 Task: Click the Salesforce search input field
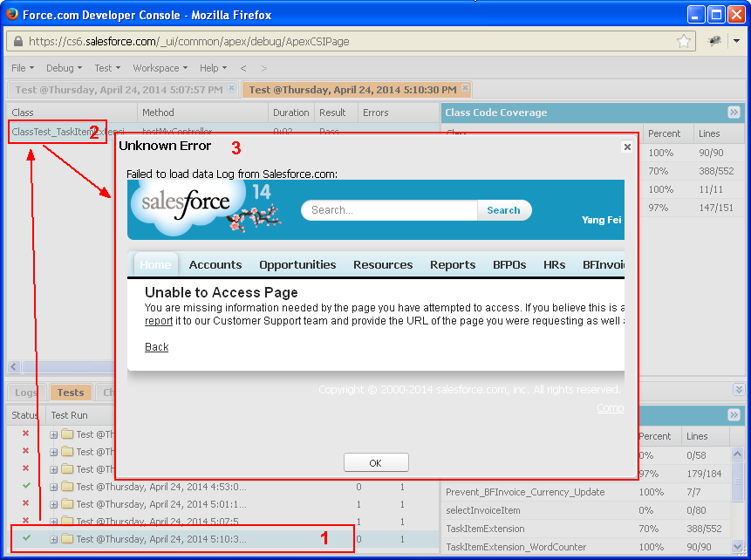(x=389, y=210)
